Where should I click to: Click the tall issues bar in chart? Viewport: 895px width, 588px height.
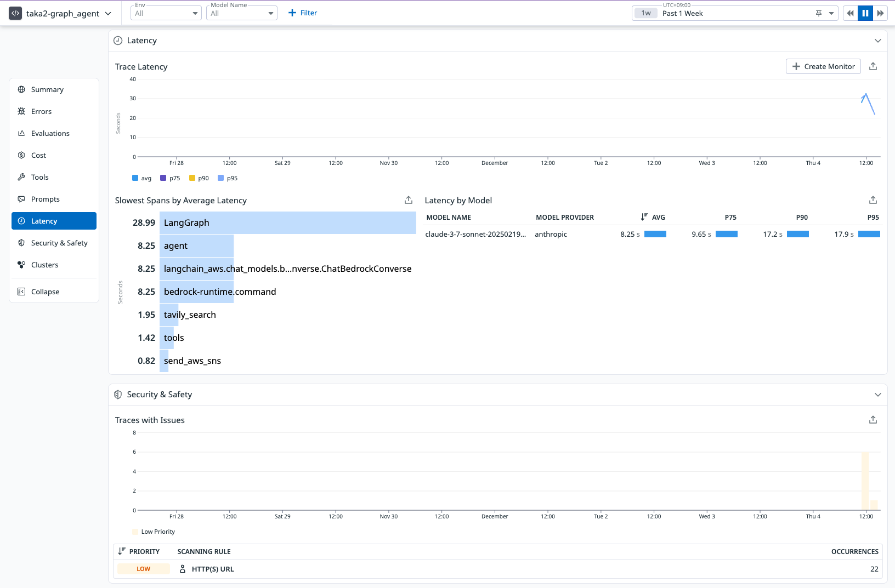865,481
